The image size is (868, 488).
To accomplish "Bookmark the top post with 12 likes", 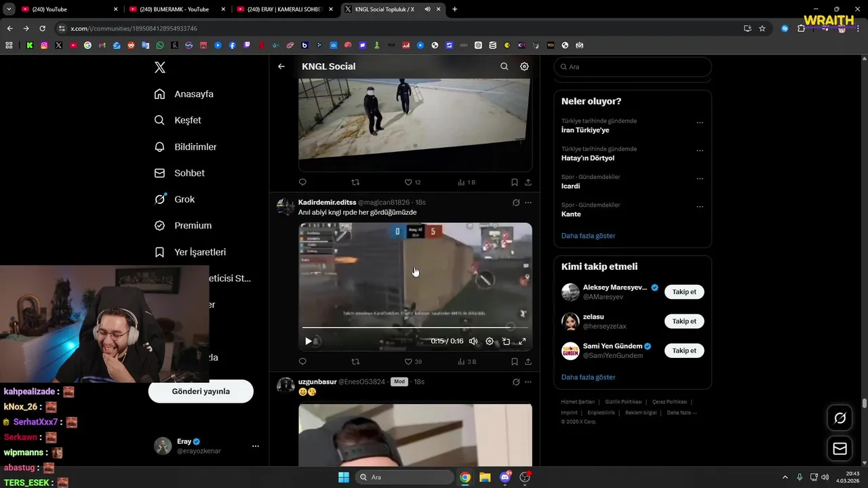I will pyautogui.click(x=514, y=182).
